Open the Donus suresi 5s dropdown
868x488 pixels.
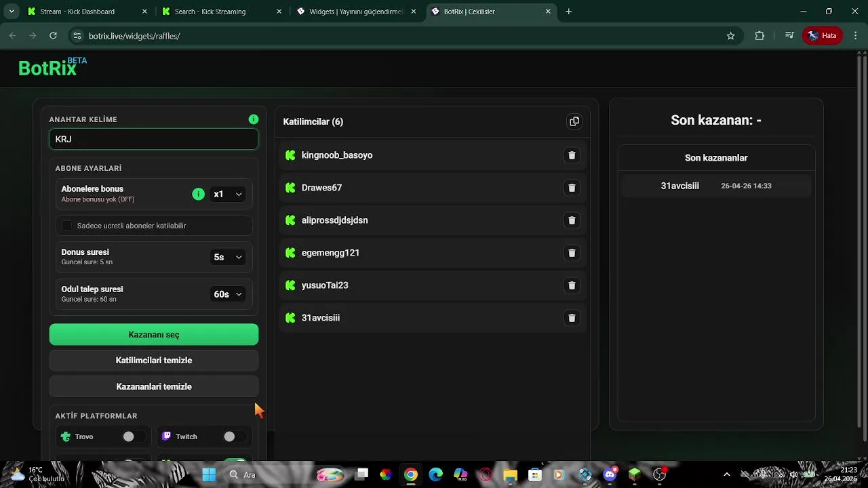click(227, 257)
